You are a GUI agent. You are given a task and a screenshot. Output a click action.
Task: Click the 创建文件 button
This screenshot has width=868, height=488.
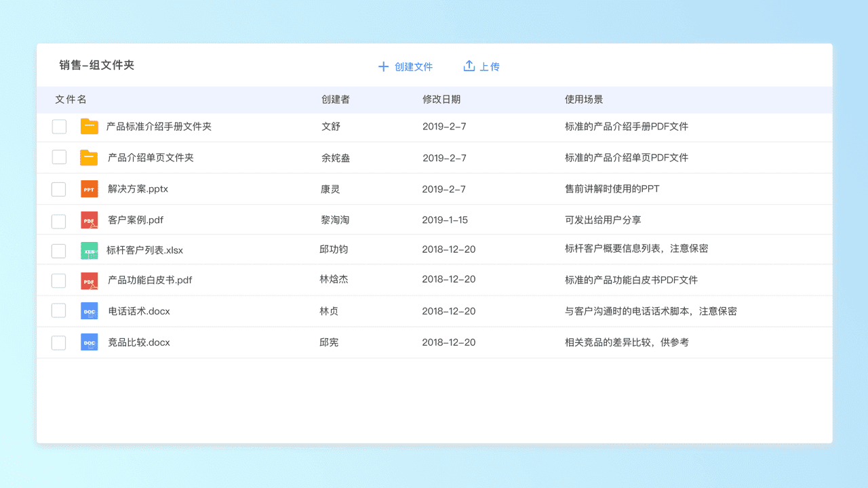(x=406, y=66)
